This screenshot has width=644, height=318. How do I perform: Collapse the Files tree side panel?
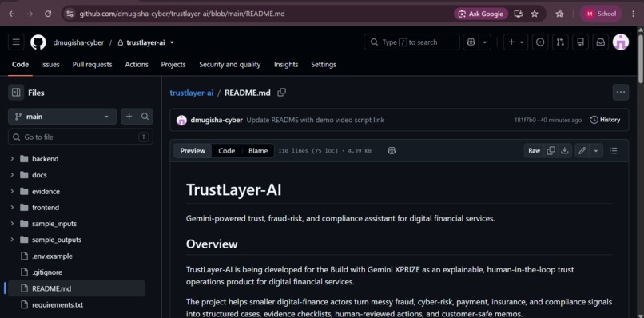click(16, 93)
